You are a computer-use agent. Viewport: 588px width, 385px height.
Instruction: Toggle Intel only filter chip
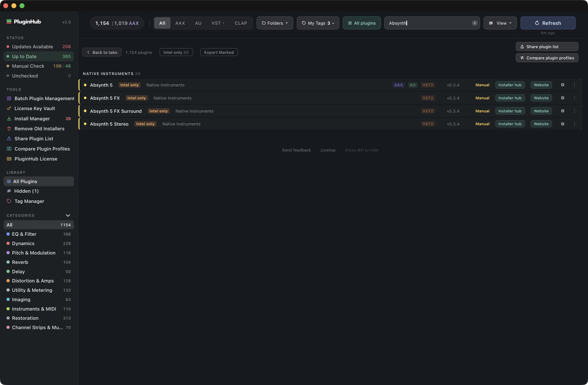(176, 52)
